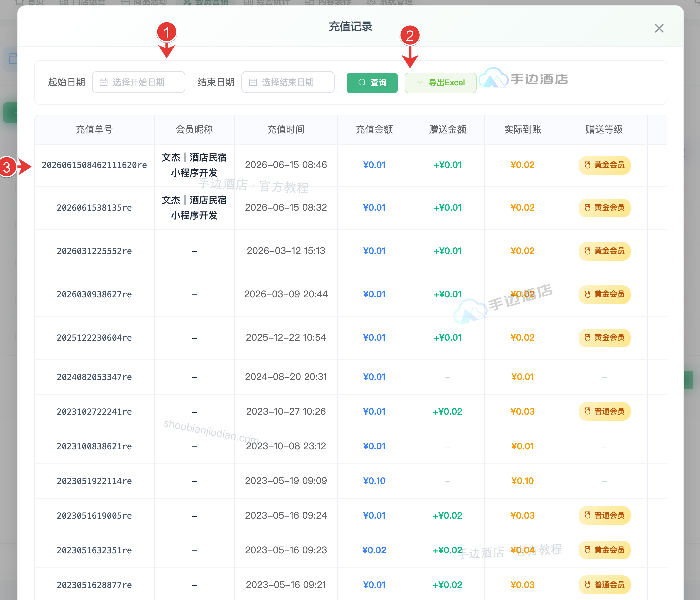Select order number 202606150846211162Ore

94,165
